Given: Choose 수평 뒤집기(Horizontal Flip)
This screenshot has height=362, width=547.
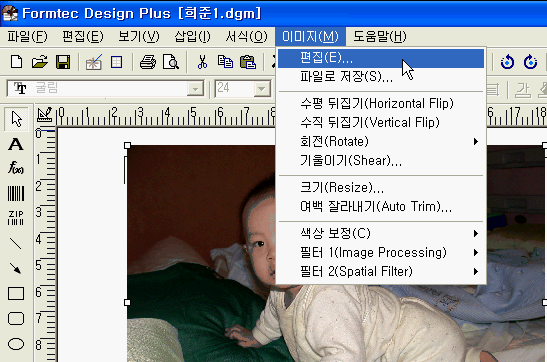Looking at the screenshot, I should coord(381,104).
